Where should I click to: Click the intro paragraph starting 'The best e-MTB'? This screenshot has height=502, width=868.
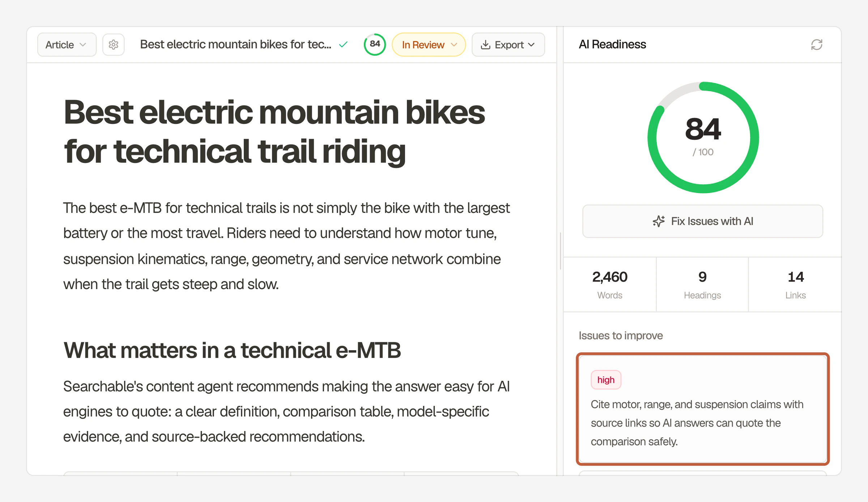[286, 246]
